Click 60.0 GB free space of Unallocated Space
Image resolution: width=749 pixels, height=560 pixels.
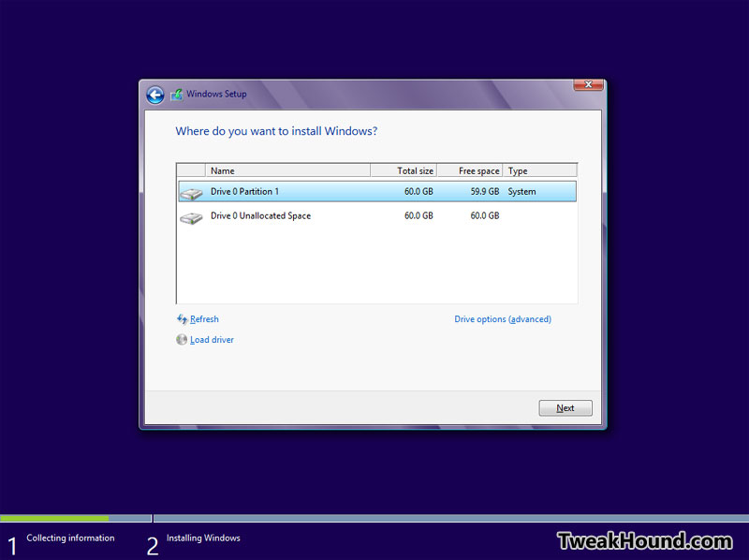tap(485, 216)
